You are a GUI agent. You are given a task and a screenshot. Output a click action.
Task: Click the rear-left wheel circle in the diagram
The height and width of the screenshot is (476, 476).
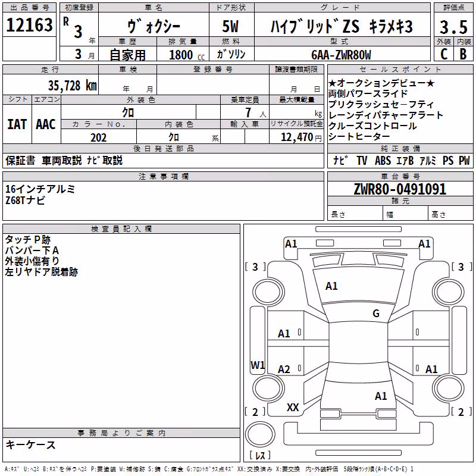268,388
